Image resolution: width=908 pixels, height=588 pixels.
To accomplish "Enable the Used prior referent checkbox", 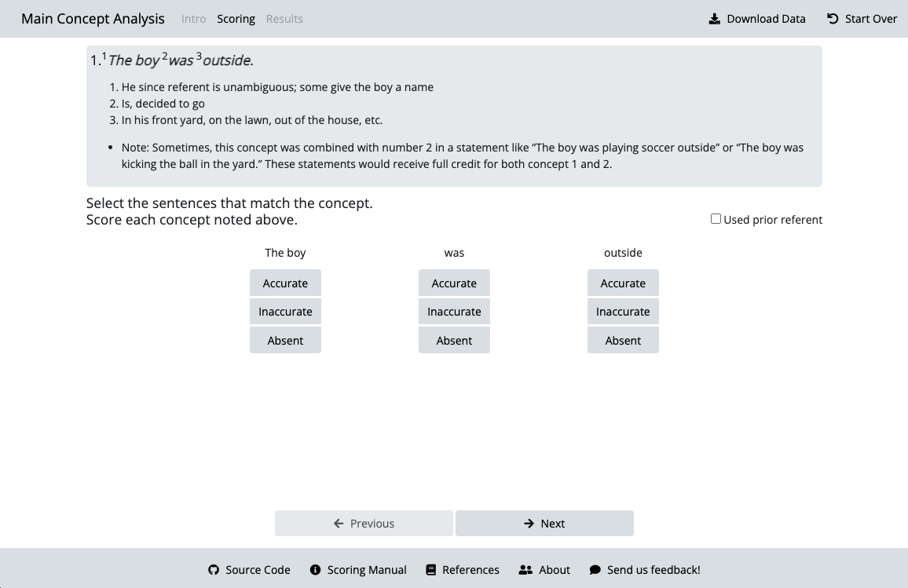I will pyautogui.click(x=716, y=219).
